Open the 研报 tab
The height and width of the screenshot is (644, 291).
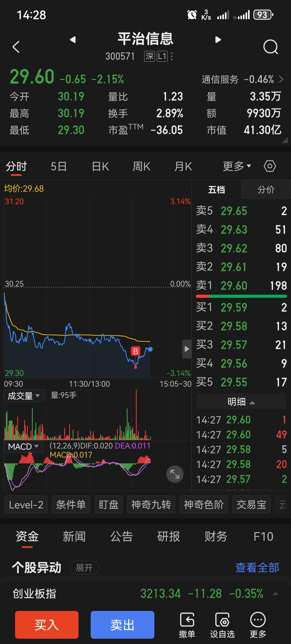click(x=169, y=536)
